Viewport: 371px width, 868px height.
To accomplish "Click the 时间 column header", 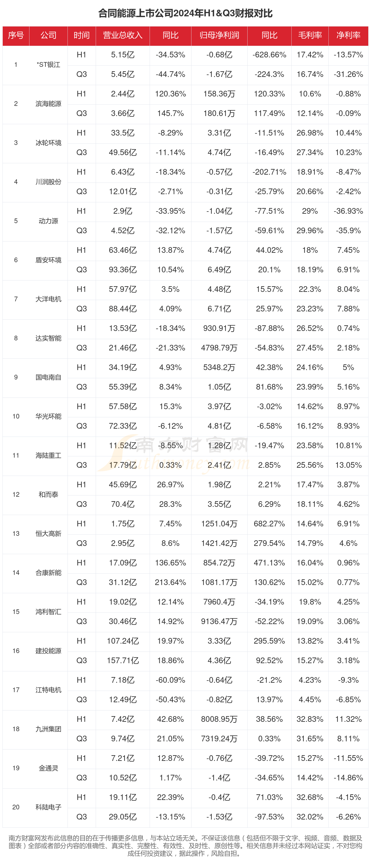I will coord(82,35).
